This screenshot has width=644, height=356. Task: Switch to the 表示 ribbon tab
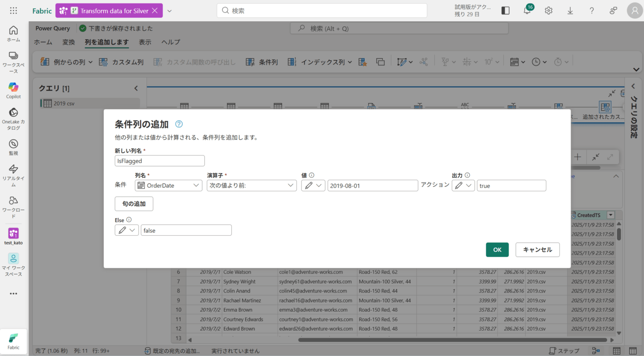click(145, 42)
